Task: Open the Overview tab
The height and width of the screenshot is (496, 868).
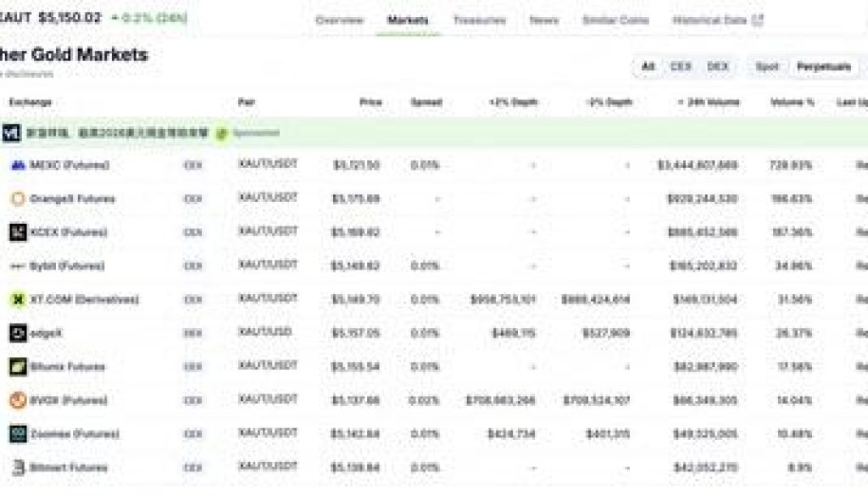Action: (339, 20)
